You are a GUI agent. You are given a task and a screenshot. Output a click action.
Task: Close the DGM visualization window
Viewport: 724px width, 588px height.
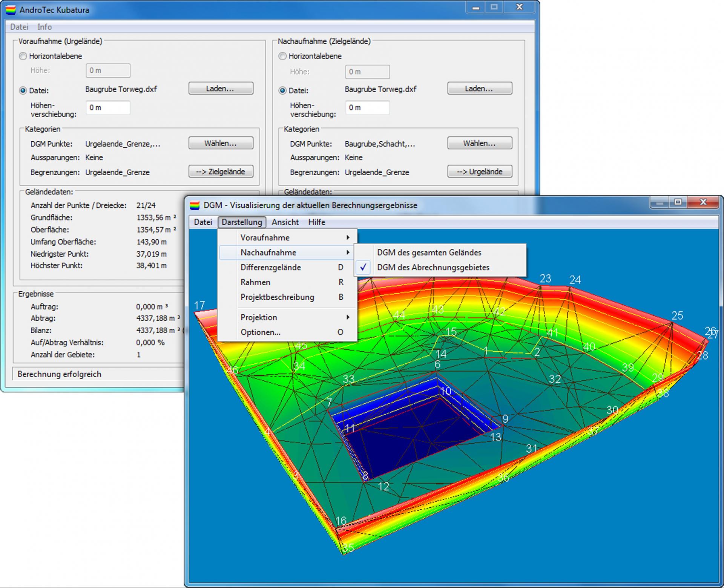coord(703,202)
